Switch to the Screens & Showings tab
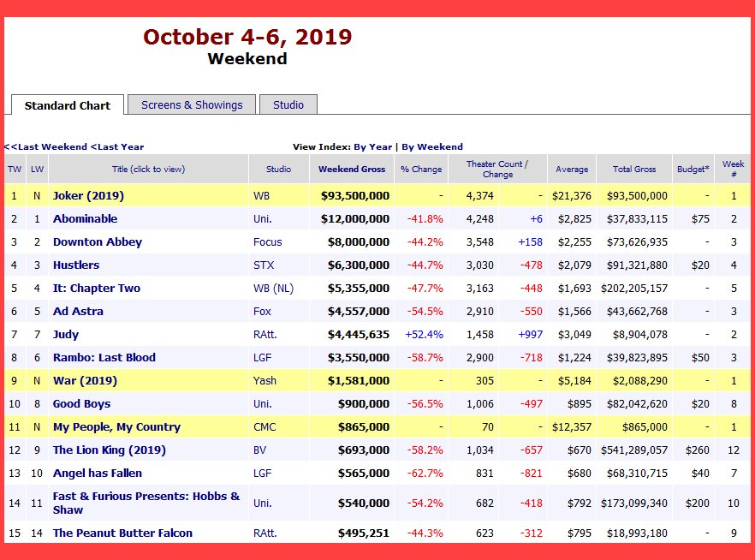Image resolution: width=755 pixels, height=560 pixels. (192, 104)
